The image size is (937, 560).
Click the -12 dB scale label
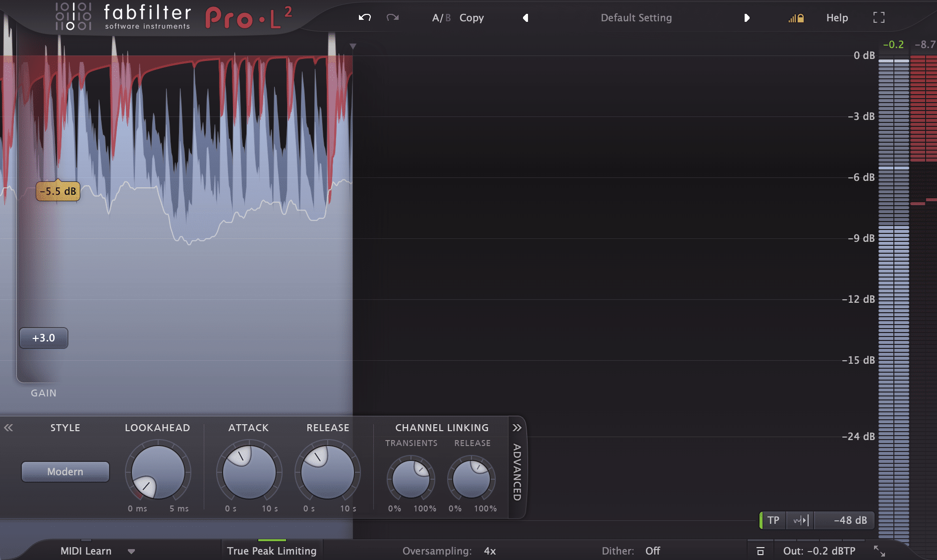coord(858,299)
